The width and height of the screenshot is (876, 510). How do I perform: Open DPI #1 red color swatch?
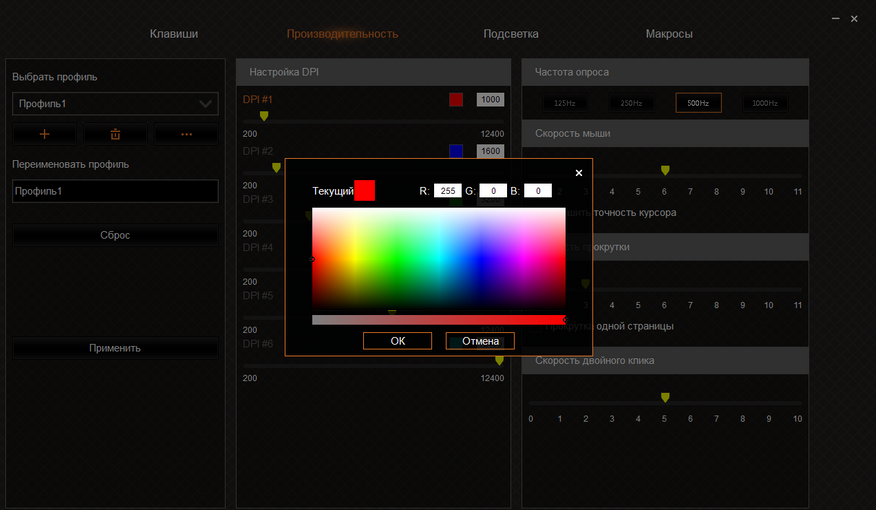(456, 99)
